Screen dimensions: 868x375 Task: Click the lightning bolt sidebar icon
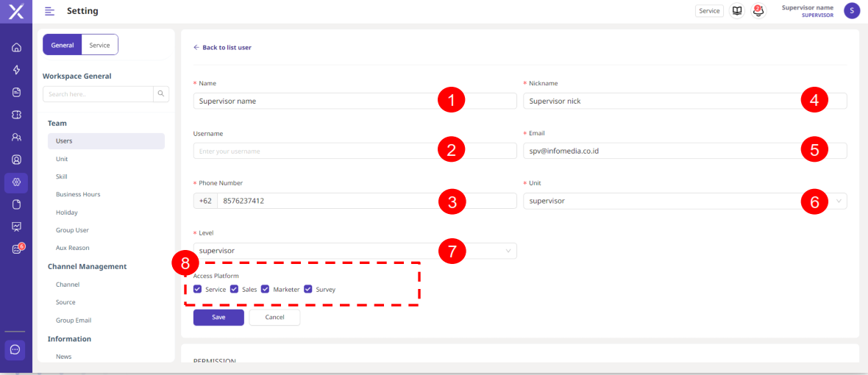[16, 70]
